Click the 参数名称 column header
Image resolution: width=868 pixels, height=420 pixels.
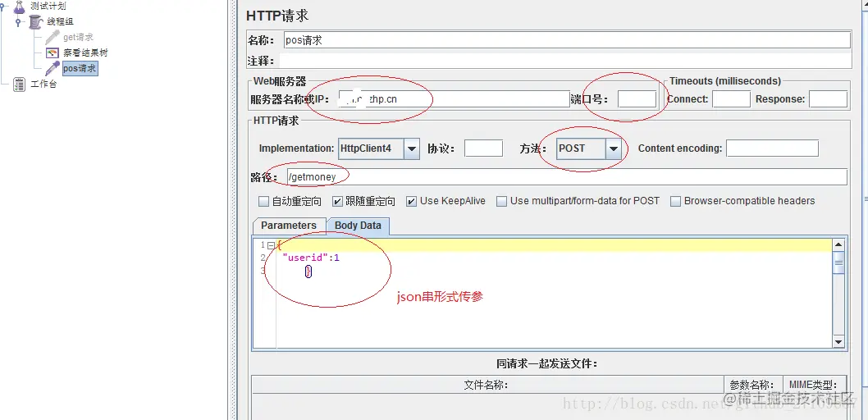tap(753, 386)
